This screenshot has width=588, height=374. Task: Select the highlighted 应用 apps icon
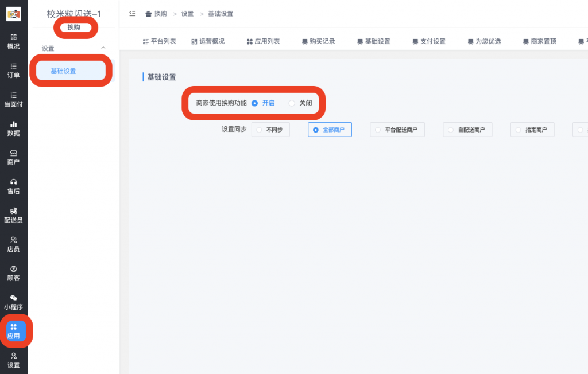coord(16,332)
